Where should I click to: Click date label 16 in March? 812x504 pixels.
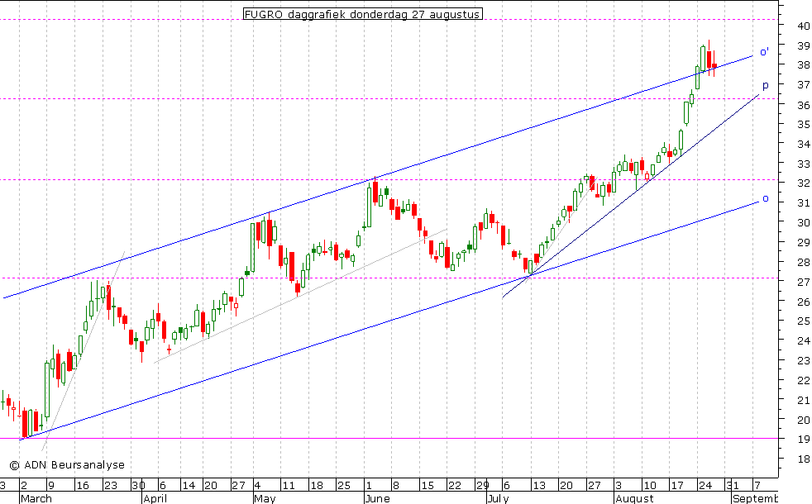coord(83,486)
